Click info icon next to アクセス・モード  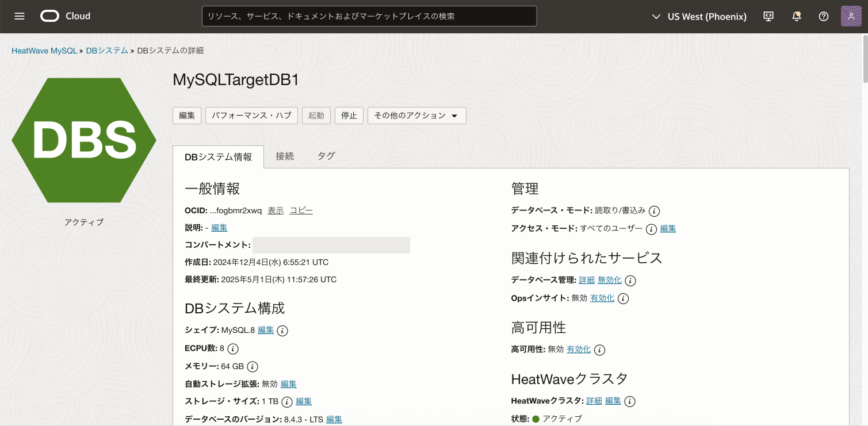651,229
